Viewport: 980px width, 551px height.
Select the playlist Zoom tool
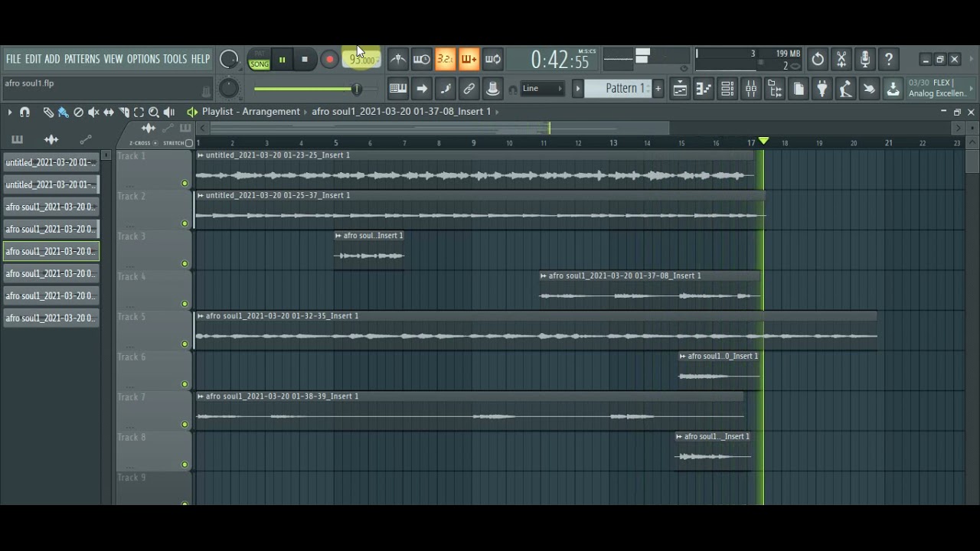tap(154, 112)
